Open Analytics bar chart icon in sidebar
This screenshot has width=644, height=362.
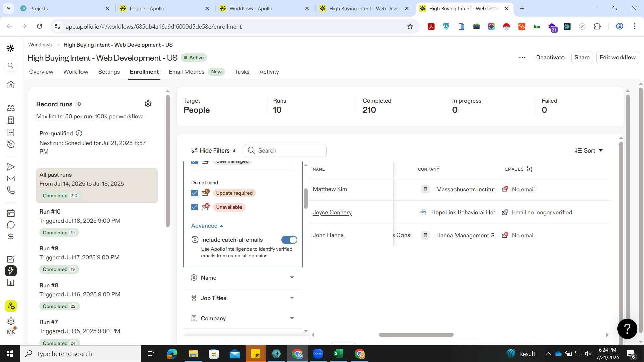[x=11, y=283]
